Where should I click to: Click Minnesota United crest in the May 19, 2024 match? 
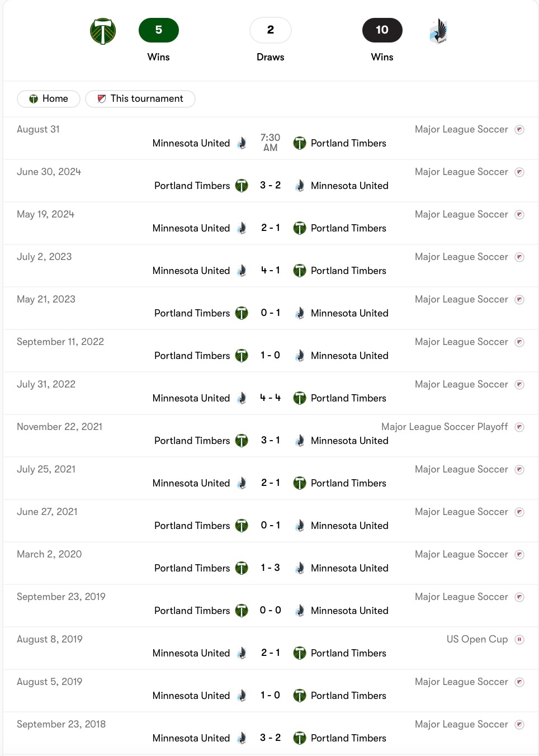click(242, 228)
